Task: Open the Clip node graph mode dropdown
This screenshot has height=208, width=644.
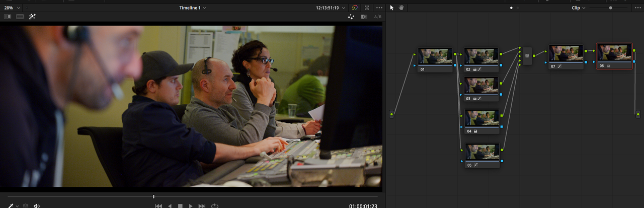Action: tap(579, 8)
